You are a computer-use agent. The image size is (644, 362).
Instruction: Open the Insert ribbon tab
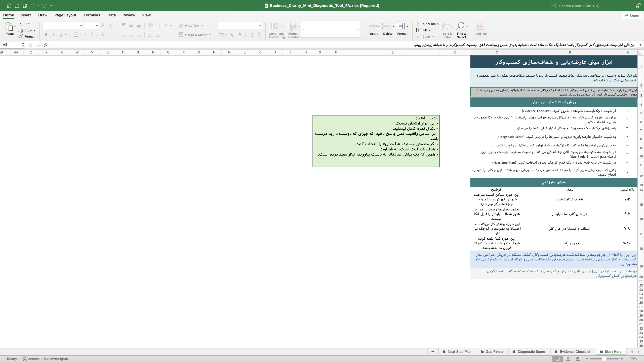coord(26,15)
